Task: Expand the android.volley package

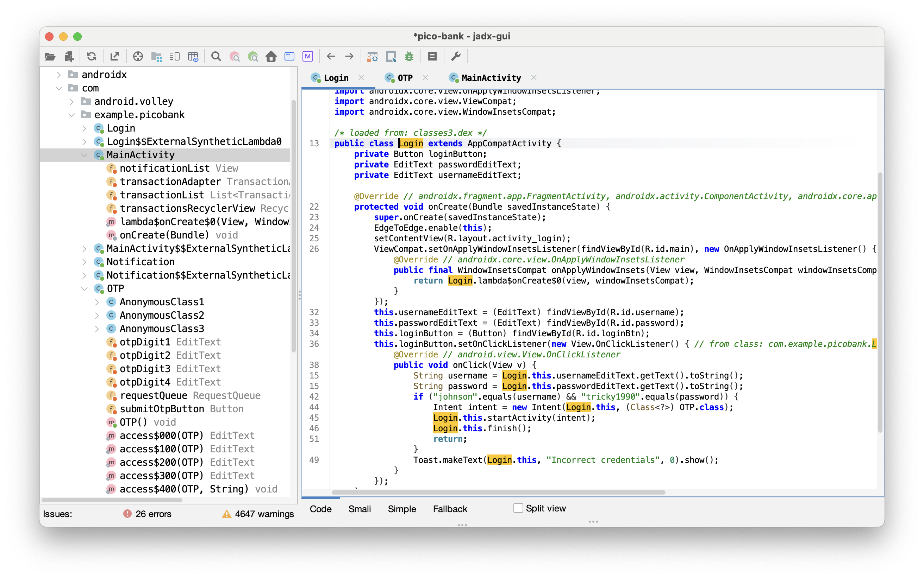Action: click(71, 101)
